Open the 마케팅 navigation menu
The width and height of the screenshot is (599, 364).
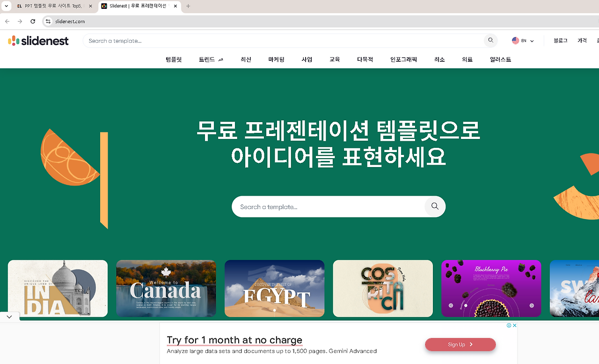coord(276,59)
